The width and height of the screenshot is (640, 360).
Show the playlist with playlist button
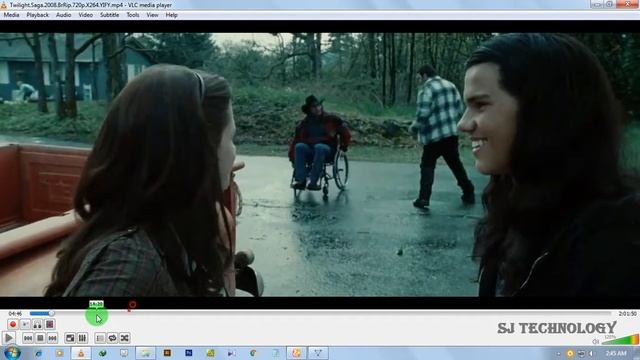100,338
